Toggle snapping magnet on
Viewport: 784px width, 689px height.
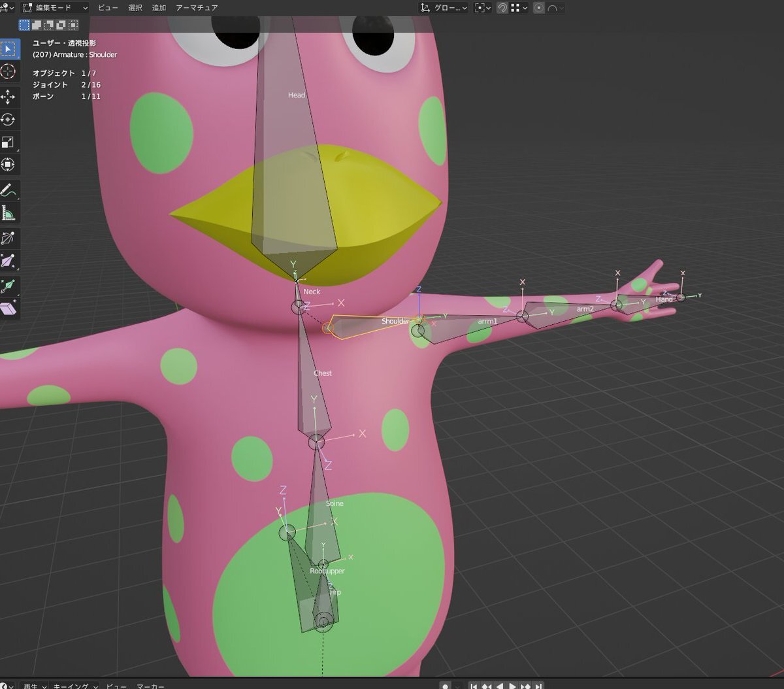502,8
